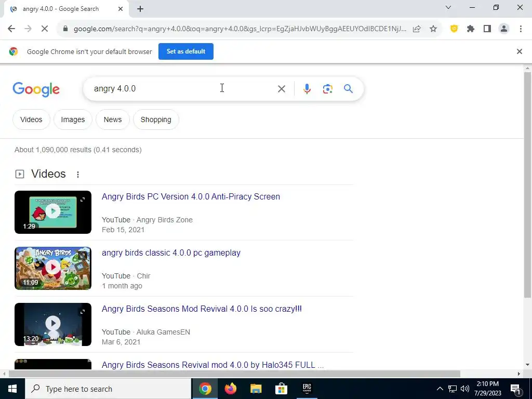Screen dimensions: 532x399
Task: Filter results by Videos
Action: pyautogui.click(x=31, y=119)
